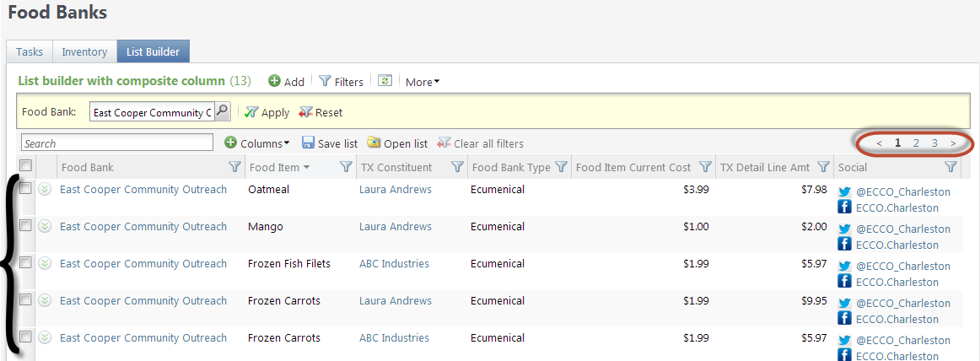Open filter on Social column header
The width and height of the screenshot is (980, 361).
950,167
